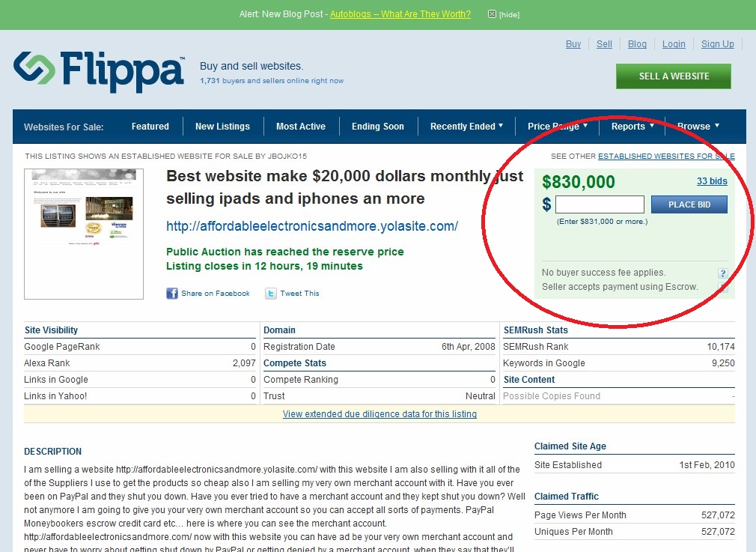The width and height of the screenshot is (756, 552).
Task: Click the Sell link in header
Action: tap(604, 44)
